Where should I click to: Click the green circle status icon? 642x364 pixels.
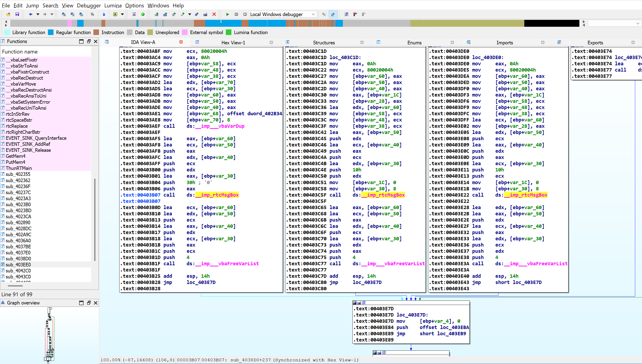click(143, 14)
